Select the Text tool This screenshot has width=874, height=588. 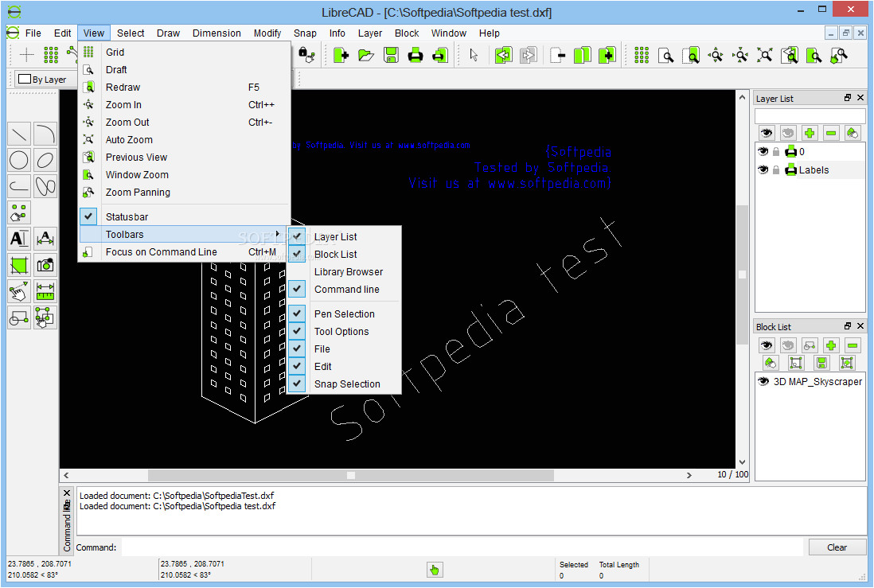coord(19,239)
